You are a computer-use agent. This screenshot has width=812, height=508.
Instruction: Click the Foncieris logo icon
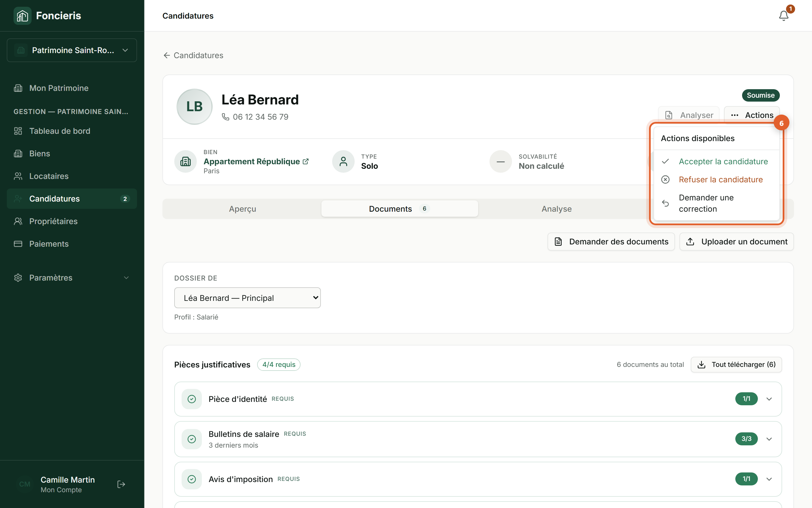[x=22, y=16]
